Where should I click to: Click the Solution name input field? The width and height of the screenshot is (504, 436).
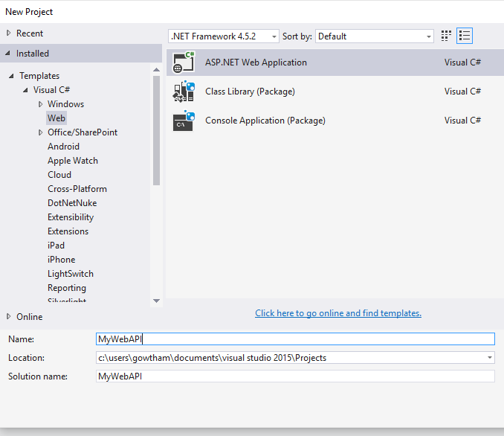(x=295, y=376)
